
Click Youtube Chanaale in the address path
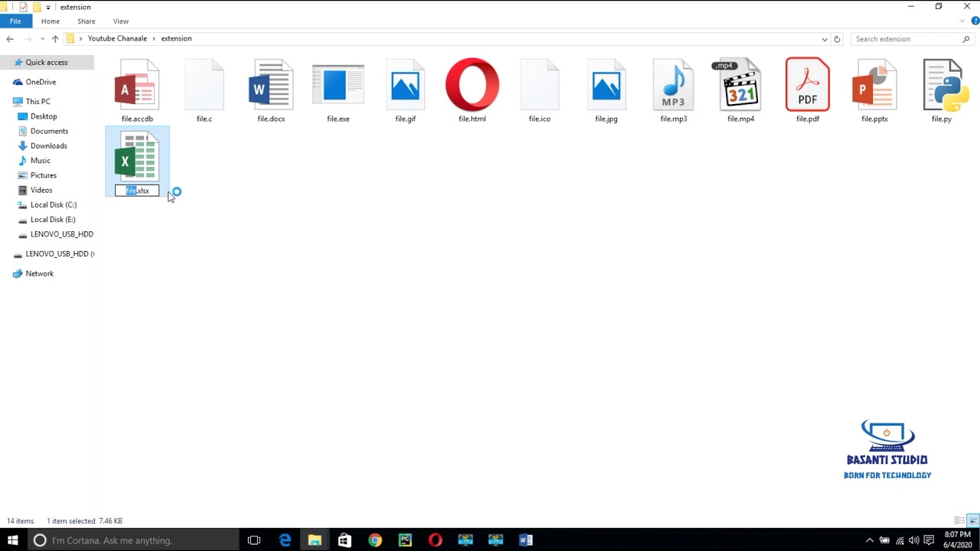tap(117, 38)
